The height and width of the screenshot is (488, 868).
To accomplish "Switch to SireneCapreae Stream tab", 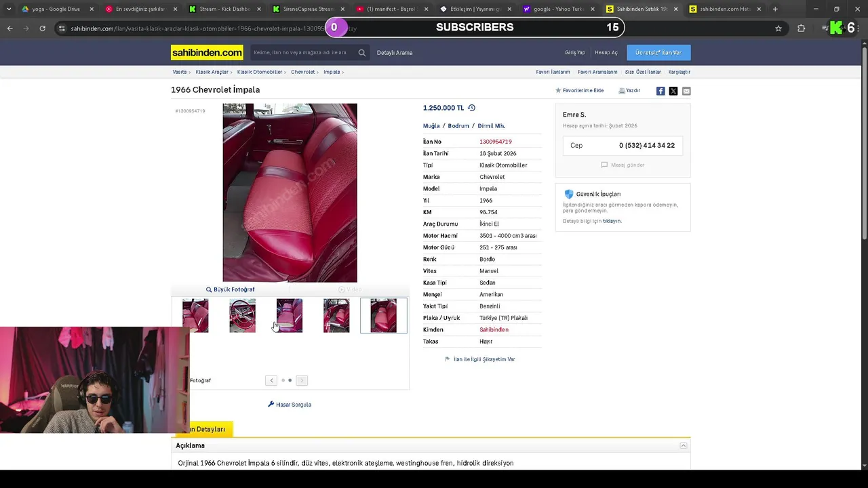I will tap(309, 9).
